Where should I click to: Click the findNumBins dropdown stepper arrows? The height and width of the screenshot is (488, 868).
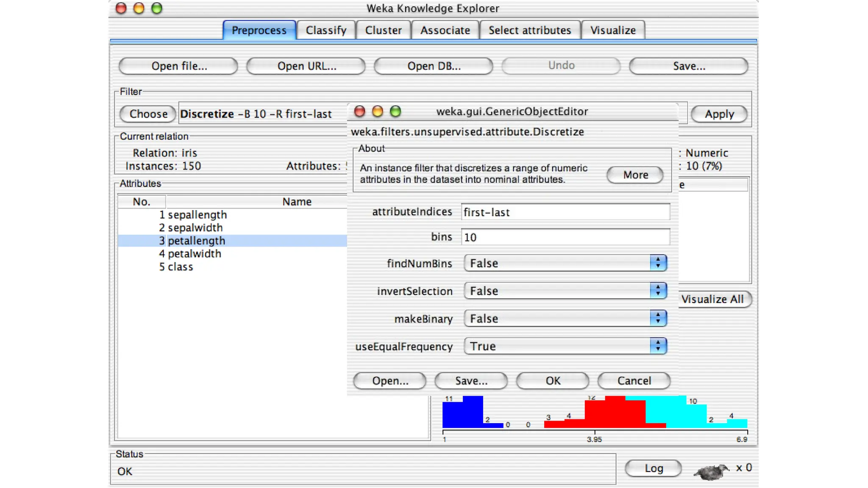pos(658,263)
